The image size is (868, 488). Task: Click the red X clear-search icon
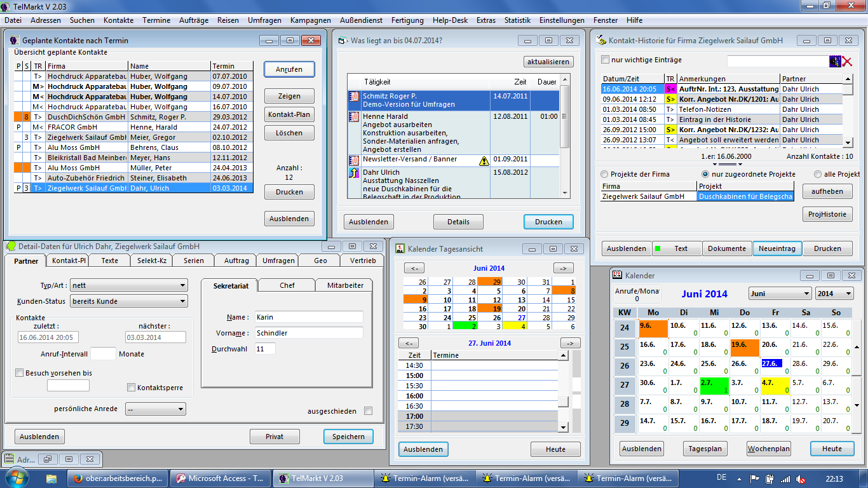click(846, 61)
